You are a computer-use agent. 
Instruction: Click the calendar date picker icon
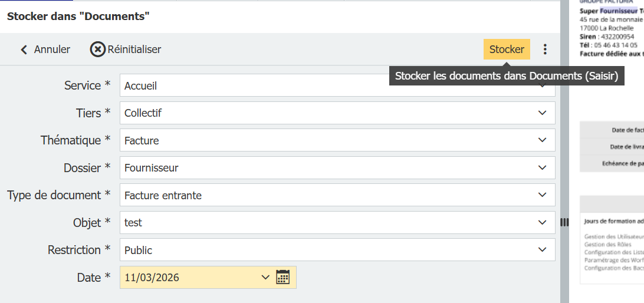pos(283,277)
